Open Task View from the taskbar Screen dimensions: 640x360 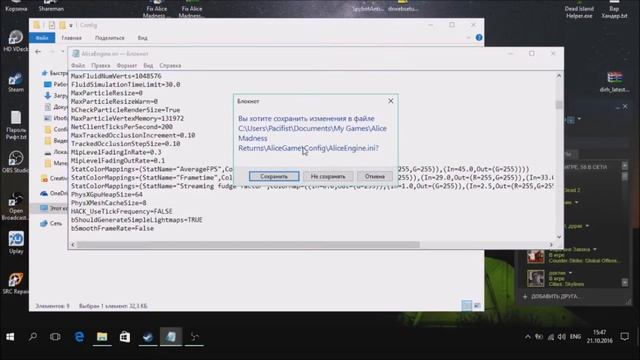55,336
